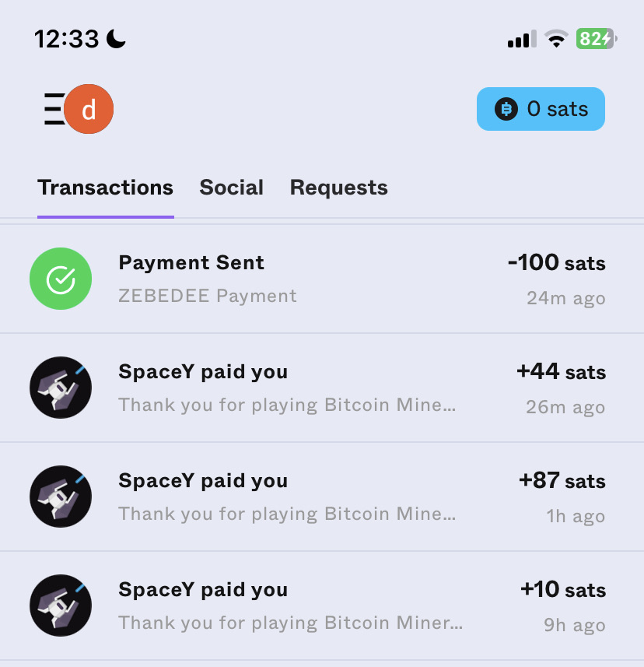The height and width of the screenshot is (667, 644).
Task: Open the hamburger menu icon
Action: click(53, 109)
